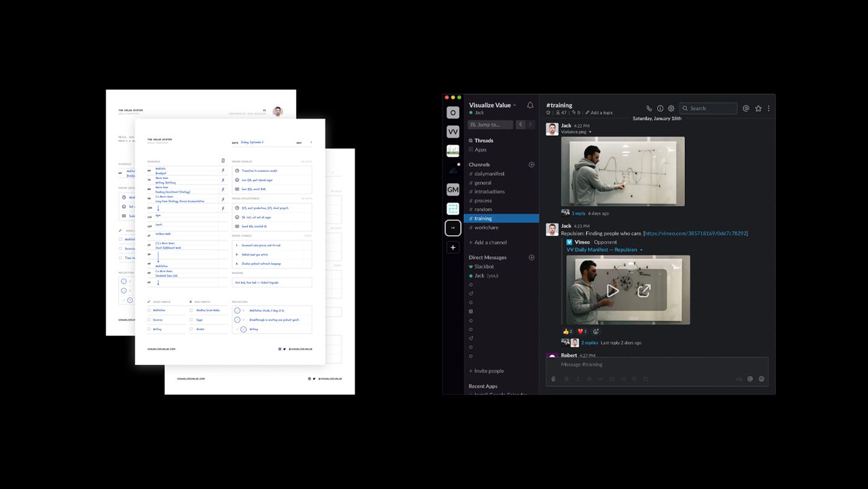
Task: Open the Visualize Value workspace menu
Action: pos(493,105)
